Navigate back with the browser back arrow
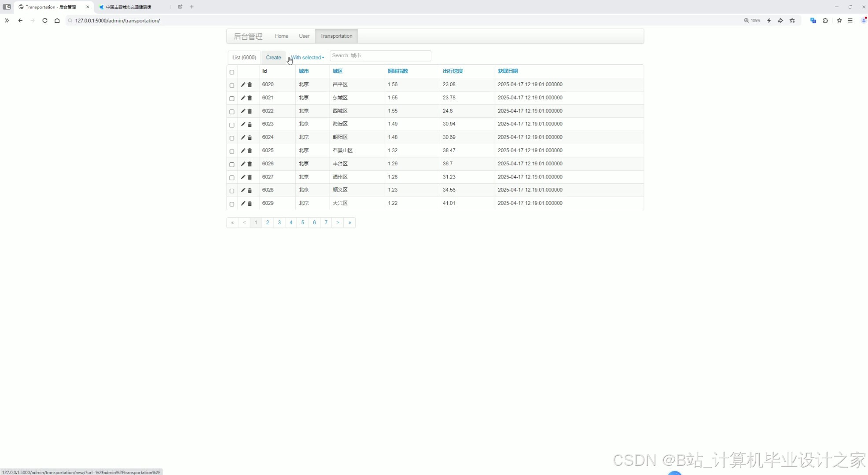Image resolution: width=868 pixels, height=475 pixels. (20, 20)
